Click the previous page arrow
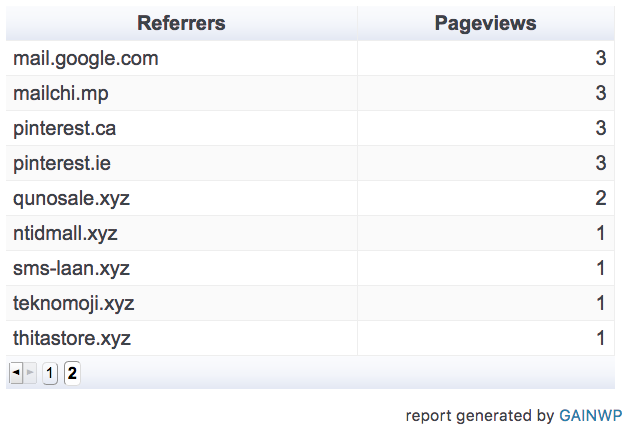This screenshot has width=627, height=433. [x=15, y=373]
